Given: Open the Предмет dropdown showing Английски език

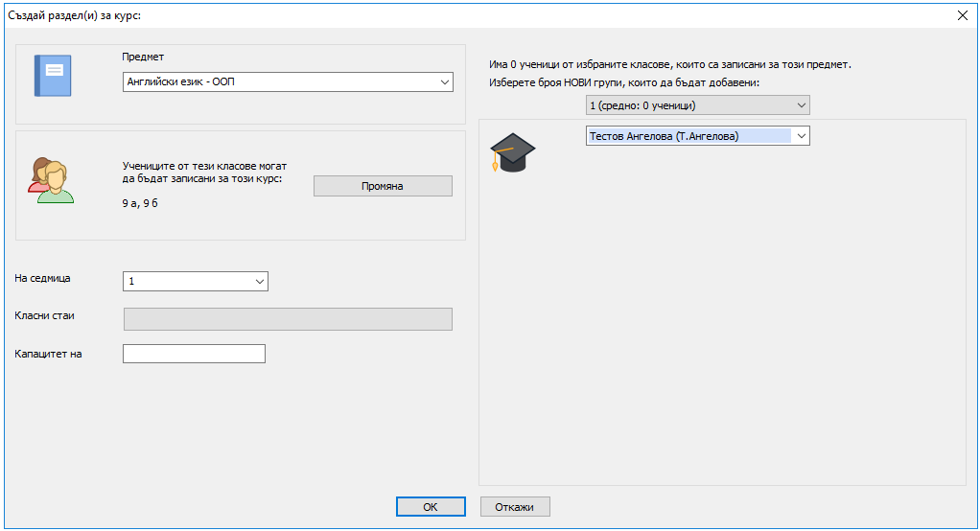Looking at the screenshot, I should click(288, 82).
